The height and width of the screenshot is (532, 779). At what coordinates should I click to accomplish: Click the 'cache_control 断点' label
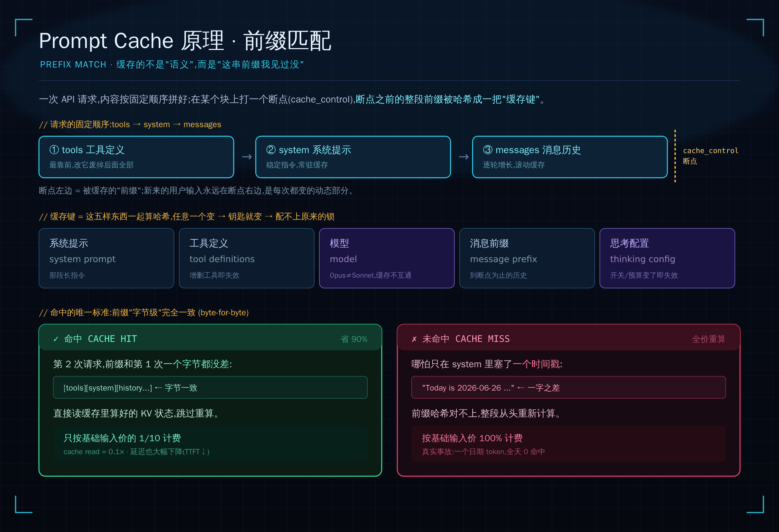coord(711,156)
